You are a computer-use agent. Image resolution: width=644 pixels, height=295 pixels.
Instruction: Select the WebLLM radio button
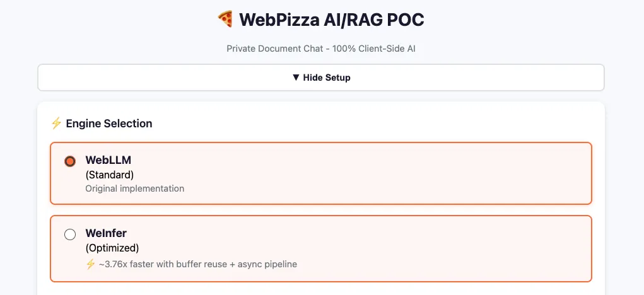coord(70,161)
